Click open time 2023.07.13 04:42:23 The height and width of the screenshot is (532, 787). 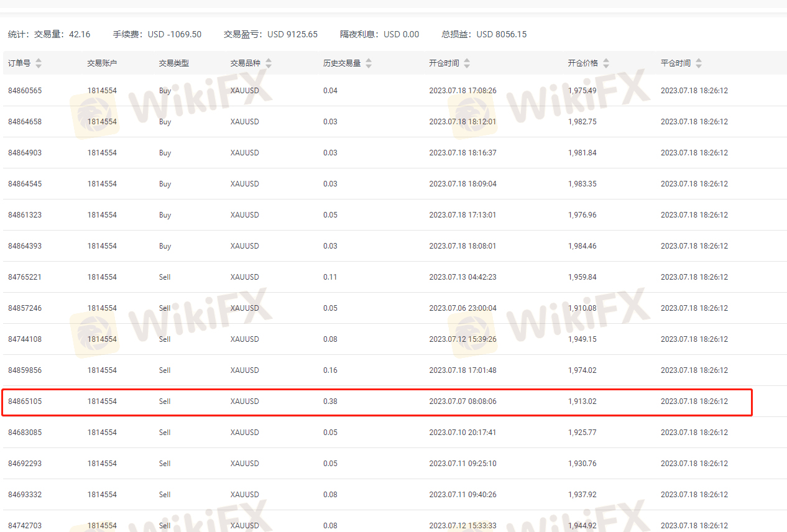tap(463, 277)
